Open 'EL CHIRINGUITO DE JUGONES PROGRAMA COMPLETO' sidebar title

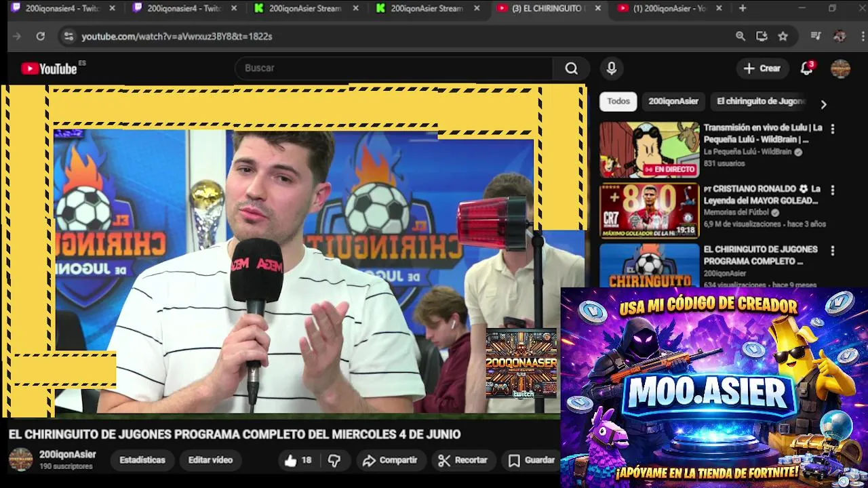click(x=760, y=256)
